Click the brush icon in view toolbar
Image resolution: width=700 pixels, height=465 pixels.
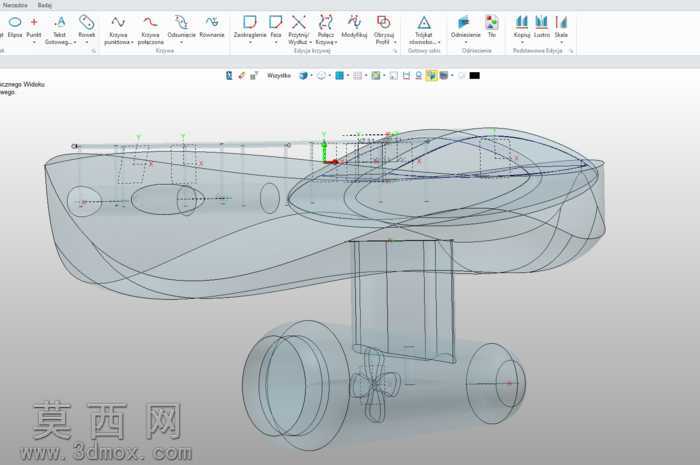pyautogui.click(x=242, y=75)
